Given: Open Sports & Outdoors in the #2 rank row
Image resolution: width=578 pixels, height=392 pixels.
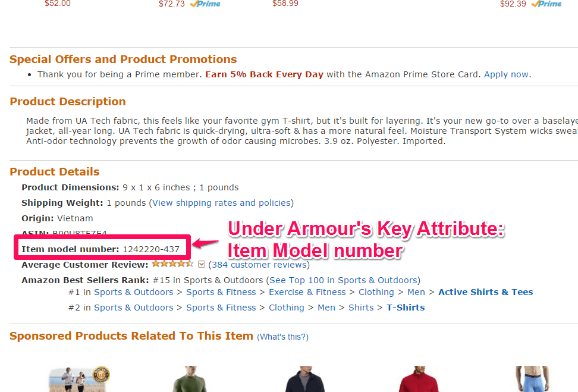Looking at the screenshot, I should tap(133, 308).
